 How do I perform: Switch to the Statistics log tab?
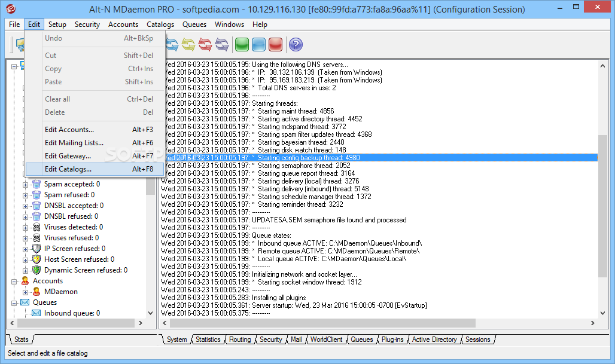point(208,339)
